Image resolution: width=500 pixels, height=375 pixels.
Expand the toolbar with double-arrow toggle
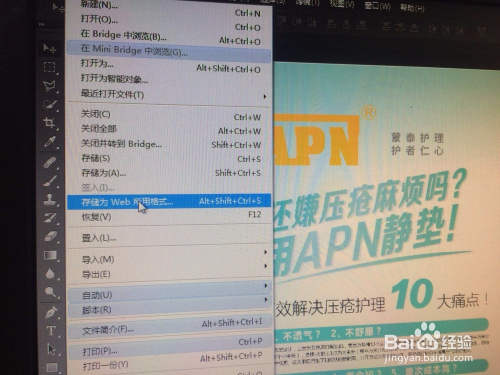pos(42,24)
